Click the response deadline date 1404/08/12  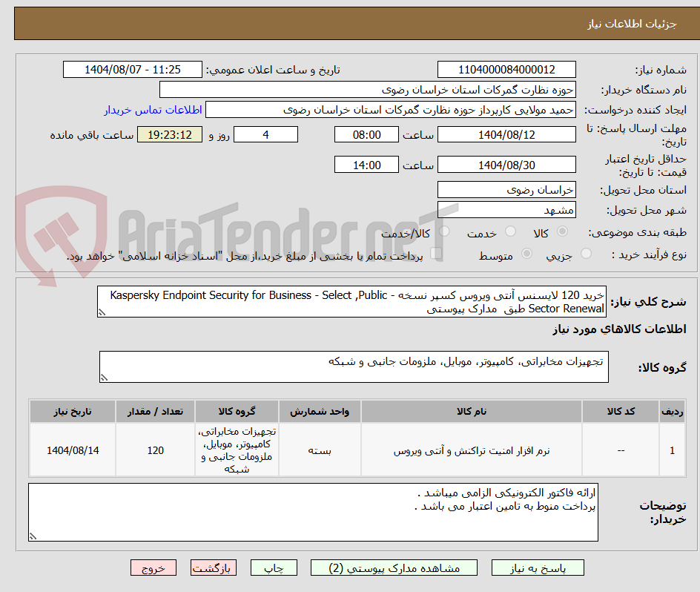click(x=506, y=134)
